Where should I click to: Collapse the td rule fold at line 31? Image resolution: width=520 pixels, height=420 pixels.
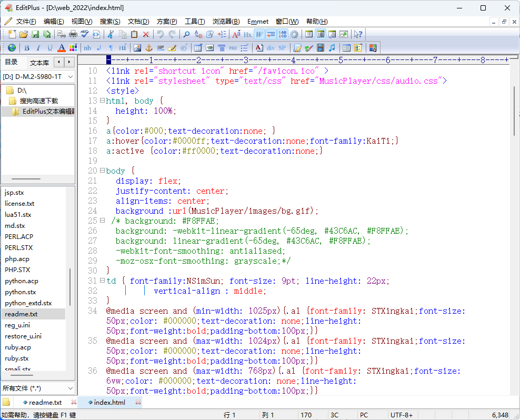(102, 281)
